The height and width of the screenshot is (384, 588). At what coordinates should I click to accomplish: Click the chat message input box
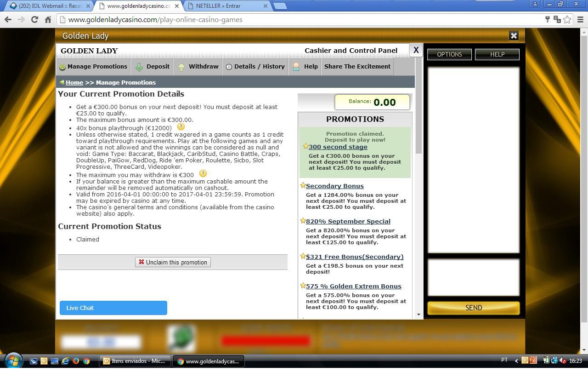coord(474,277)
